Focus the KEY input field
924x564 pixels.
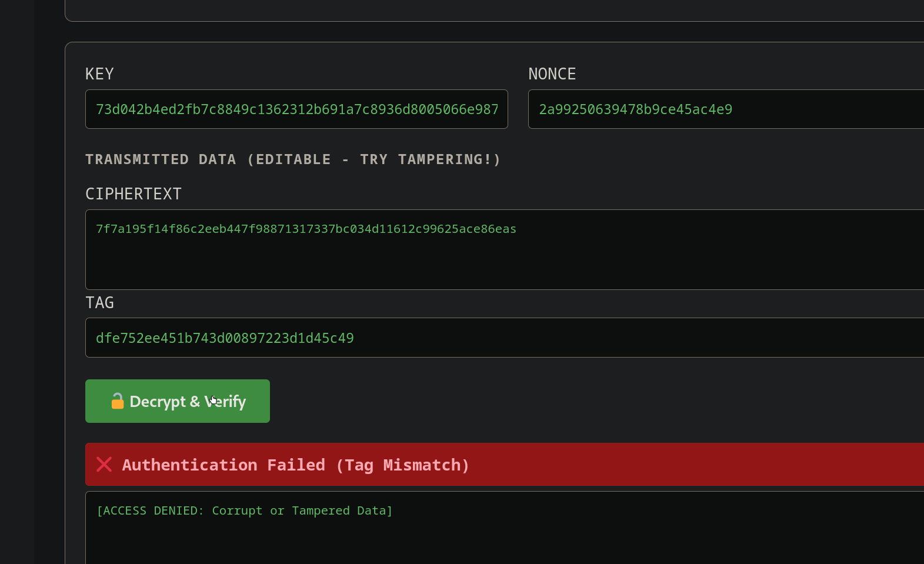pos(296,109)
